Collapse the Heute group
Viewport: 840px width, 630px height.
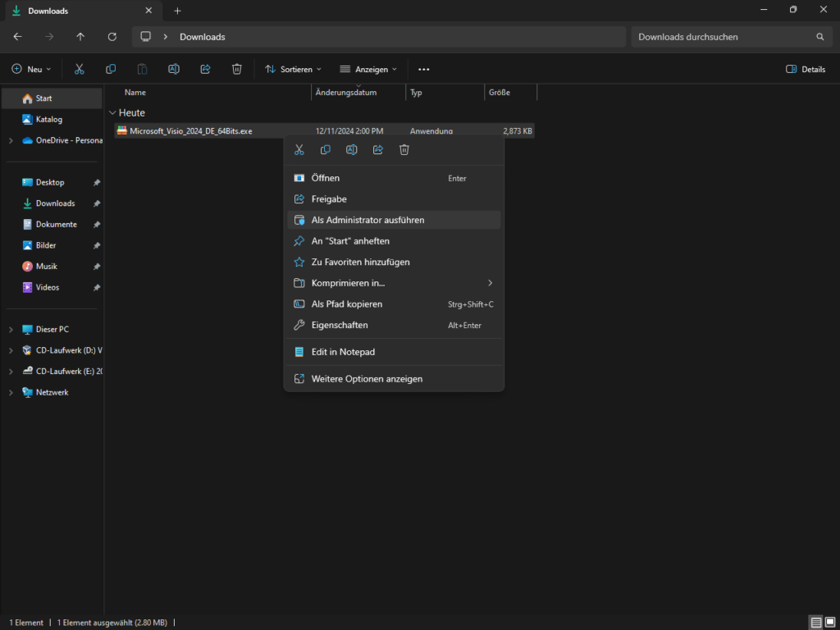(112, 113)
